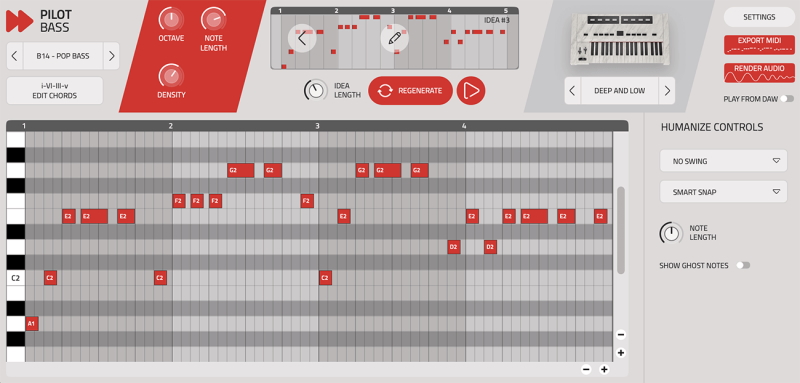The image size is (800, 383).
Task: Select the C2 note at start of bar 3
Action: [326, 277]
